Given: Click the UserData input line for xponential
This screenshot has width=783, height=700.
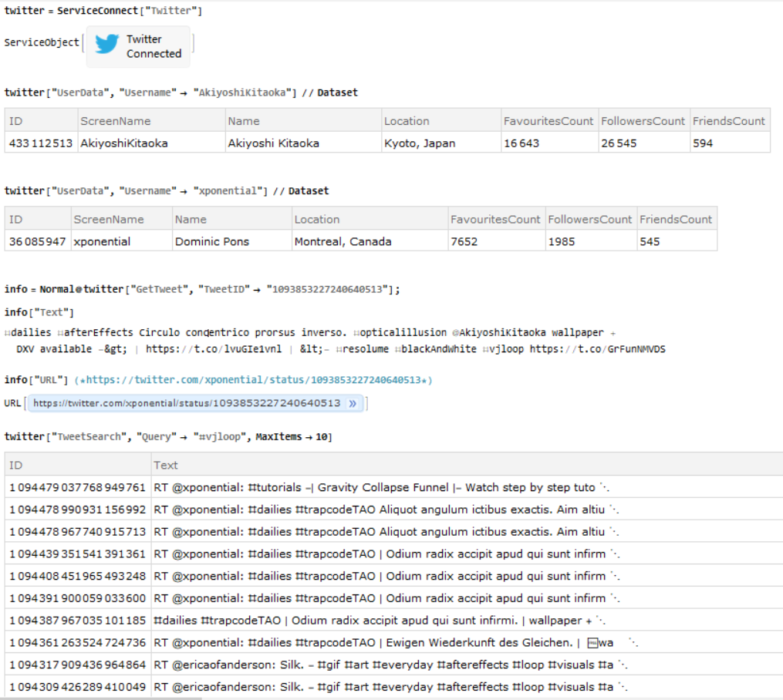Looking at the screenshot, I should (x=167, y=190).
